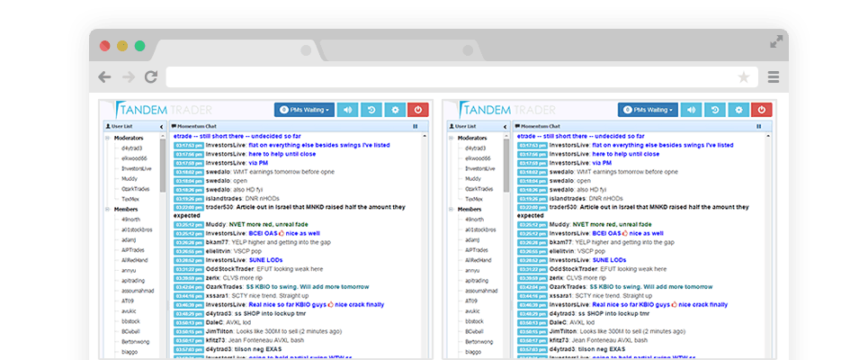Toggle browser fullscreen with the arrows icon
The height and width of the screenshot is (360, 868).
[776, 41]
